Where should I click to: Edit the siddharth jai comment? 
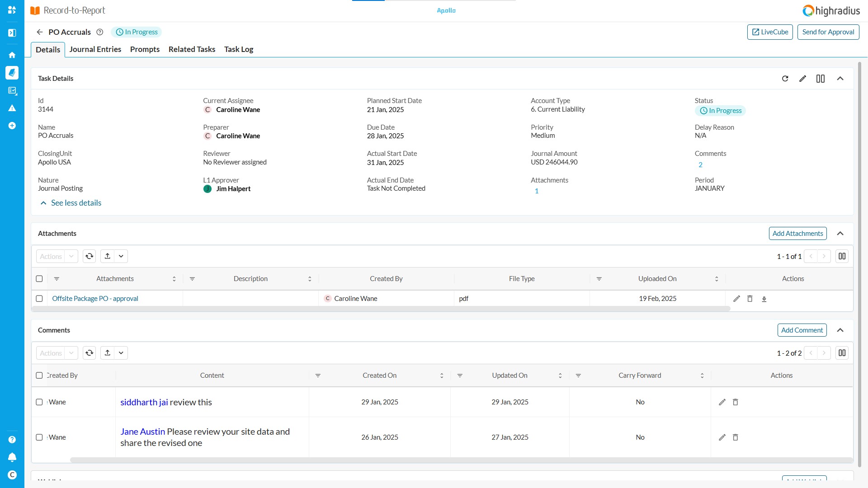coord(722,402)
